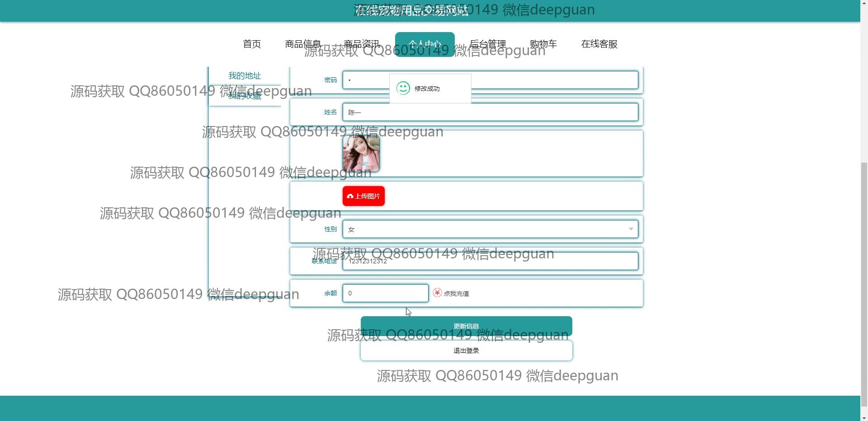Click the 点我充值 recharge link
This screenshot has height=421, width=868.
(456, 294)
